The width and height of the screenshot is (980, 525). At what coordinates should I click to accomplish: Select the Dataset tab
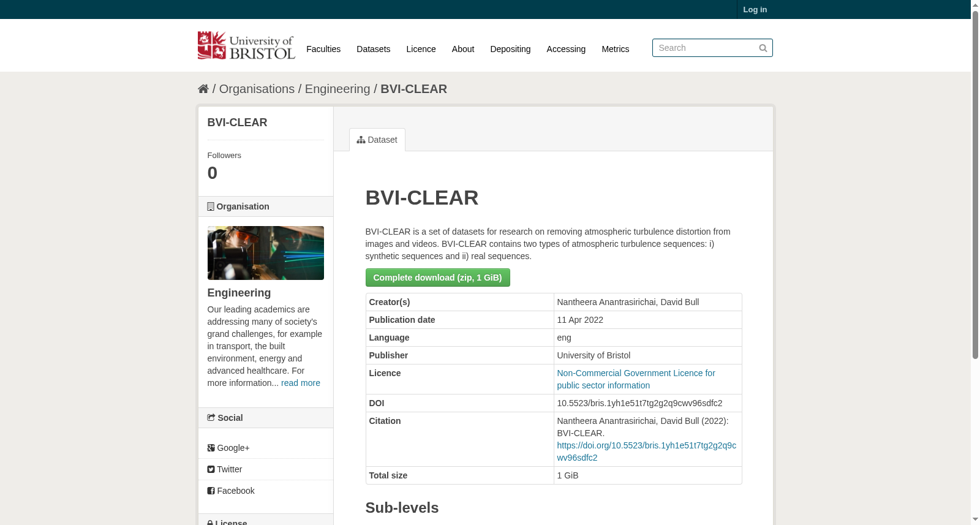pyautogui.click(x=377, y=140)
